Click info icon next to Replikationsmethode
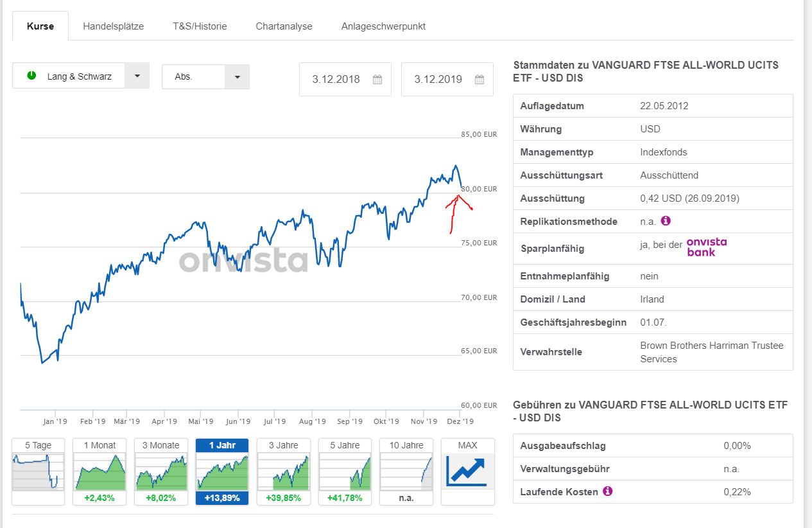Image resolution: width=812 pixels, height=528 pixels. tap(666, 221)
